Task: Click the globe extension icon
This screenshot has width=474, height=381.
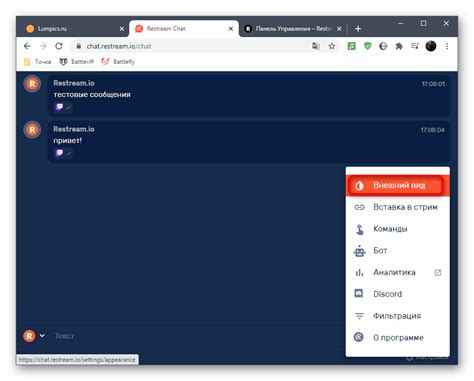Action: click(x=383, y=46)
